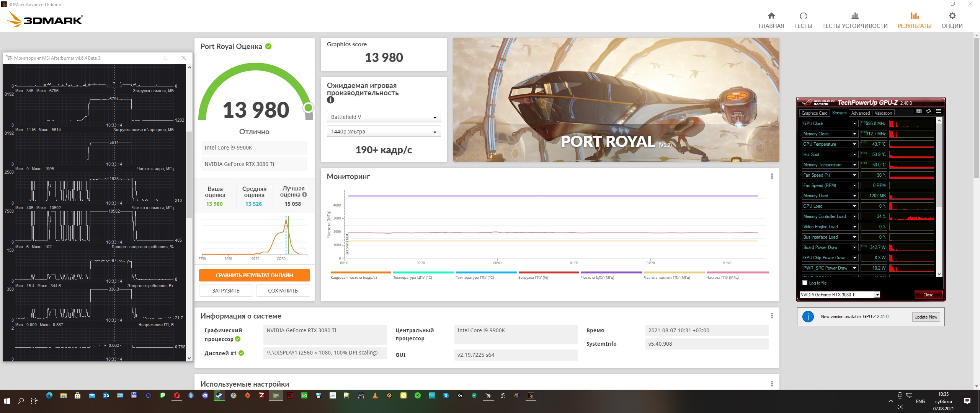Open the Battlefield V game dropdown
This screenshot has height=413, width=980.
[x=384, y=117]
